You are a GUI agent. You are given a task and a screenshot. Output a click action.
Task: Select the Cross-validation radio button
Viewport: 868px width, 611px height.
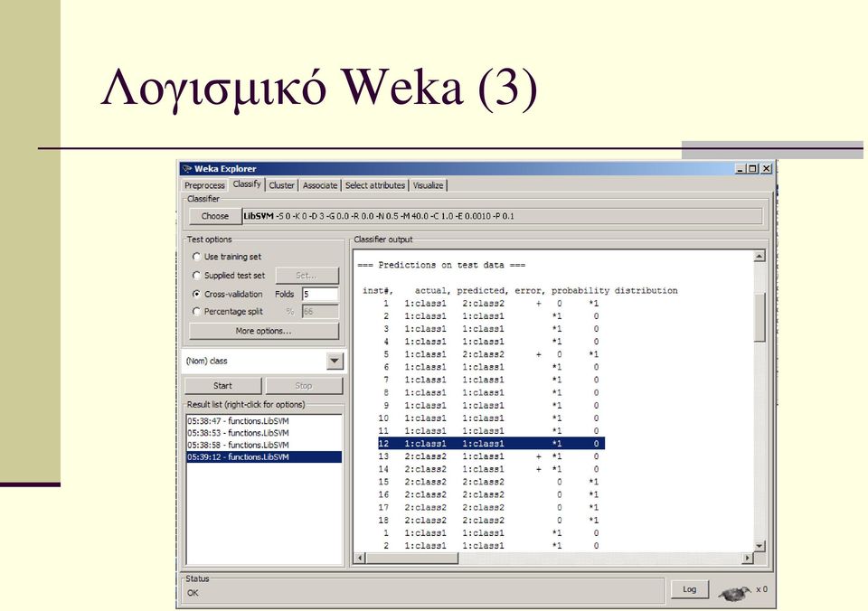coord(196,294)
